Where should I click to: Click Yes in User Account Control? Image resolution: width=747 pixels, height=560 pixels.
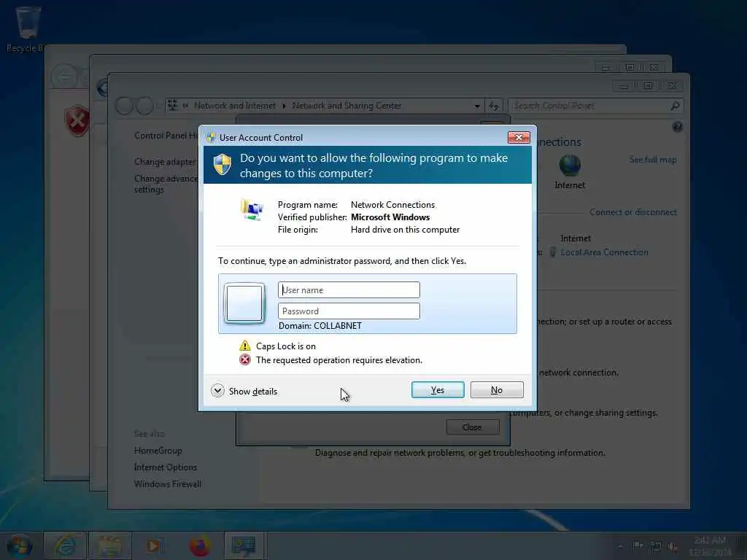438,390
